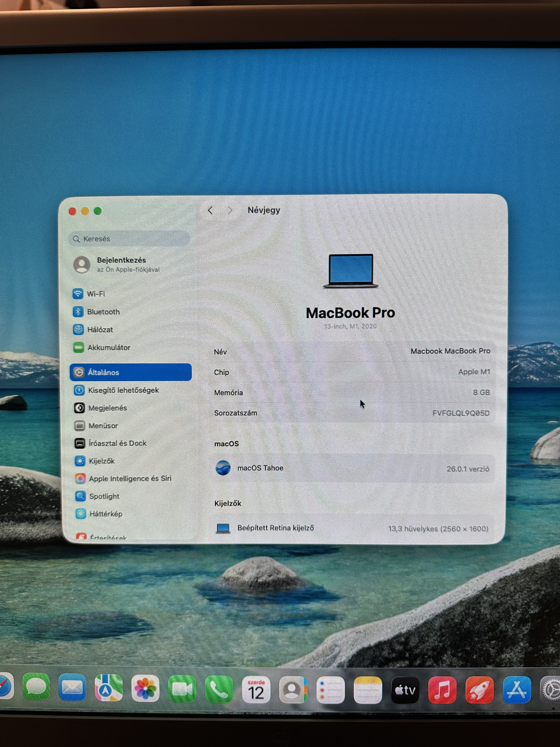Open Mail from the Dock
560x747 pixels.
(72, 688)
